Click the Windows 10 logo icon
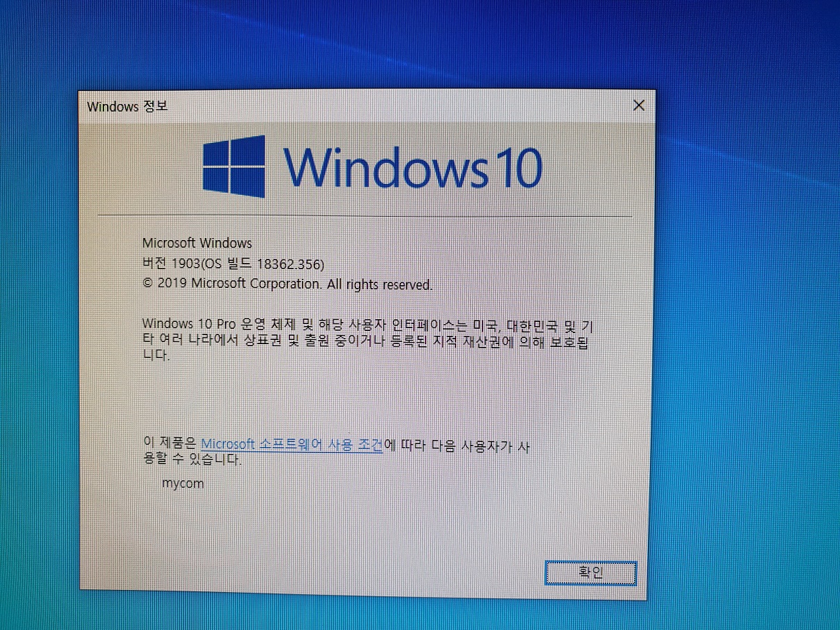 click(234, 167)
